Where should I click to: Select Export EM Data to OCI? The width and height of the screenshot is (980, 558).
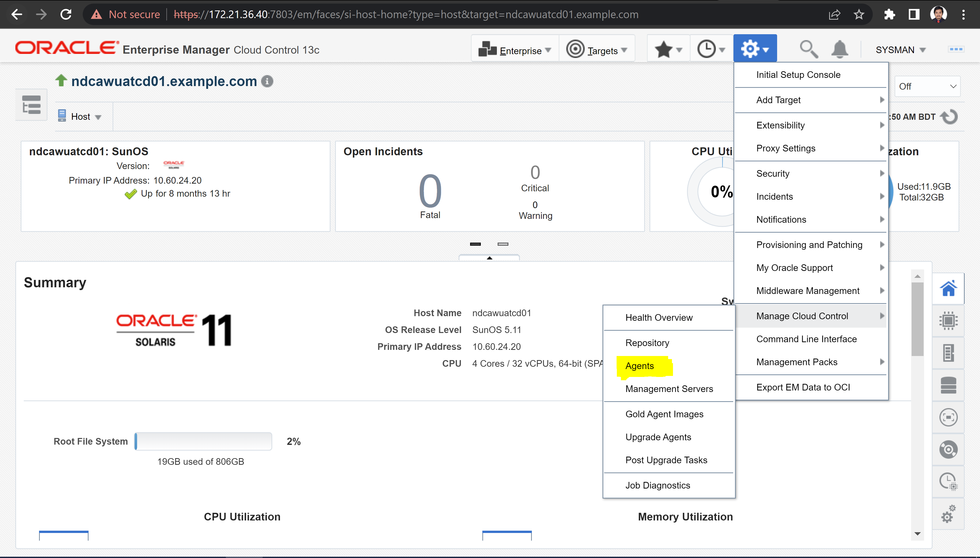(x=811, y=387)
